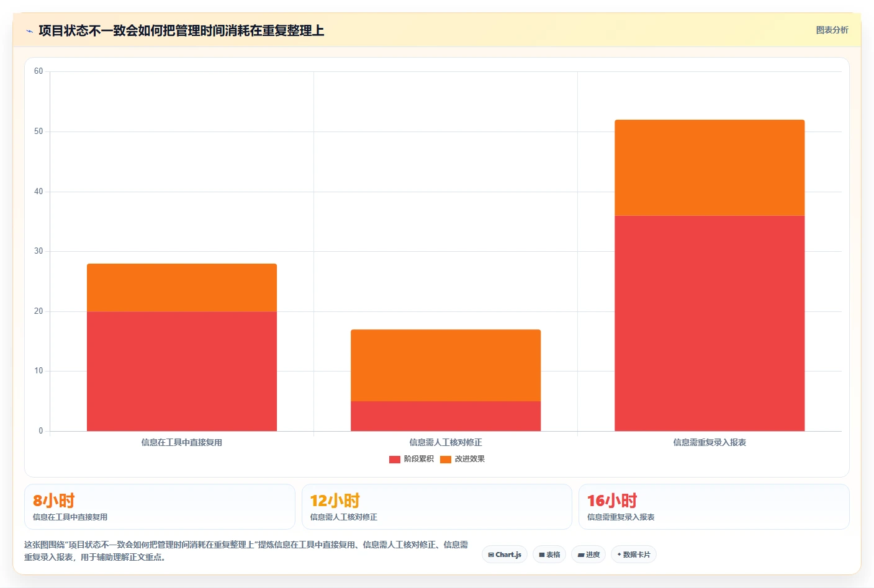Toggle the 阶段累积 red legend swatch
This screenshot has height=588, width=874.
(x=395, y=460)
